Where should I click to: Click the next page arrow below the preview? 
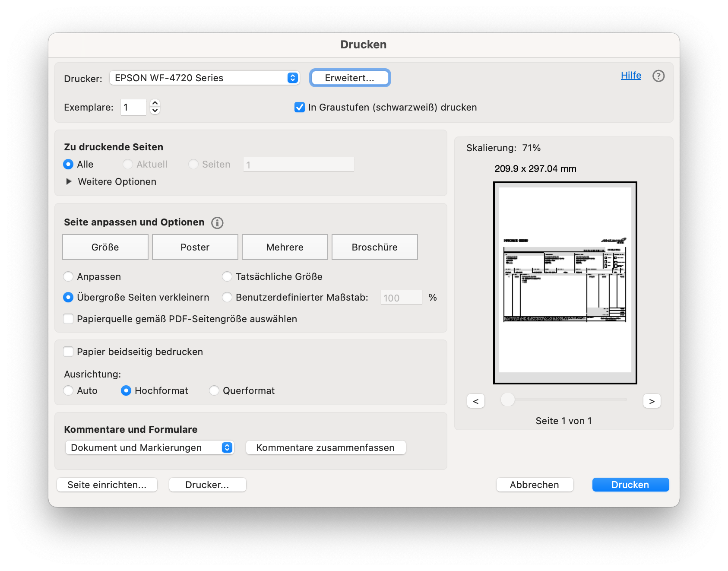tap(652, 401)
